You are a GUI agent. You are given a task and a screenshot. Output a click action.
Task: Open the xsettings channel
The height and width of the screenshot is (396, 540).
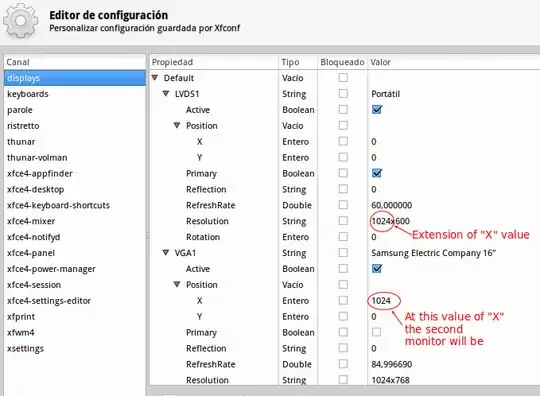coord(75,348)
